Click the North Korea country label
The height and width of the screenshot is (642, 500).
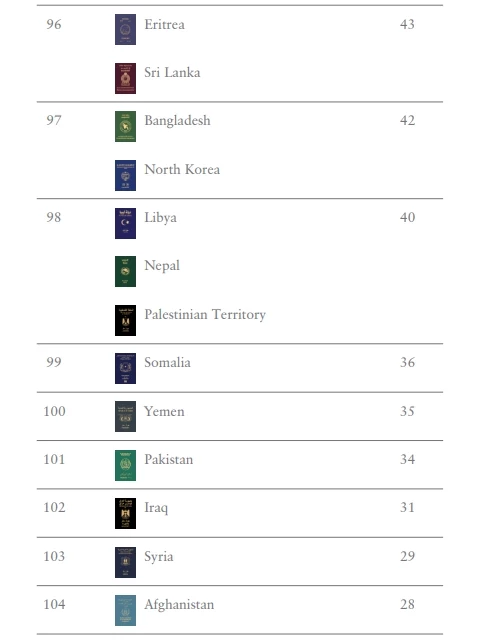[x=182, y=169]
